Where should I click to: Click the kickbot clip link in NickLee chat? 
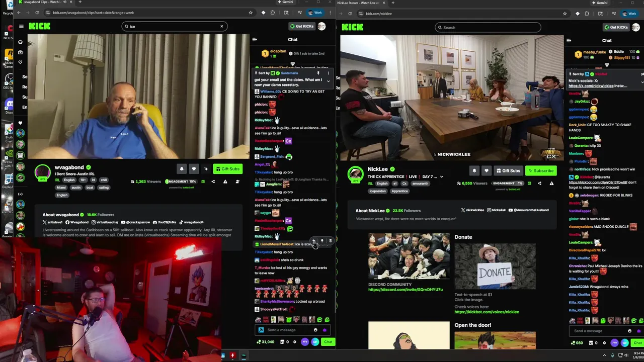tap(598, 183)
